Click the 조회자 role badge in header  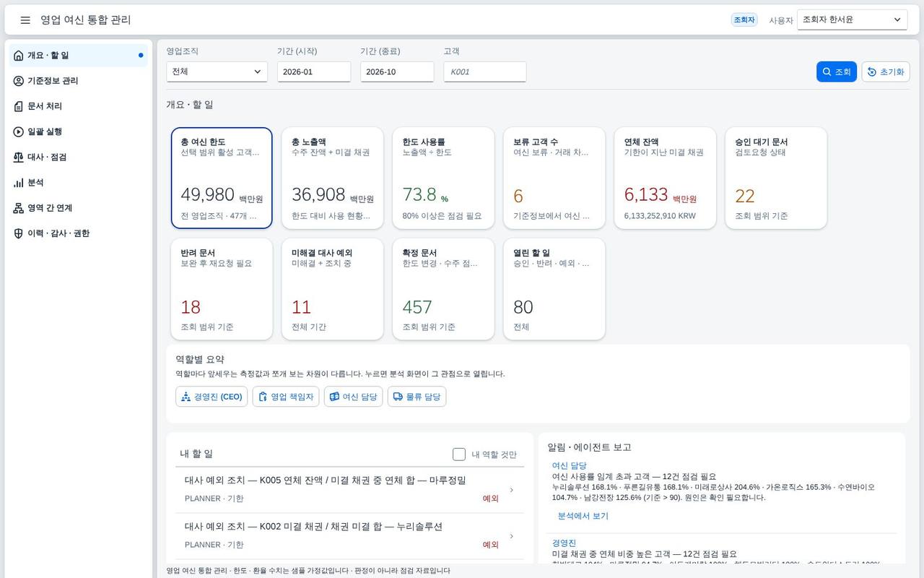click(744, 20)
